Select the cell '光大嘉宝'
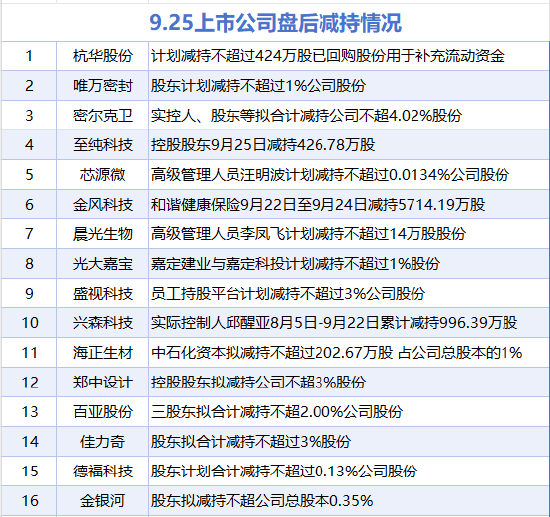The height and width of the screenshot is (517, 550). click(102, 264)
